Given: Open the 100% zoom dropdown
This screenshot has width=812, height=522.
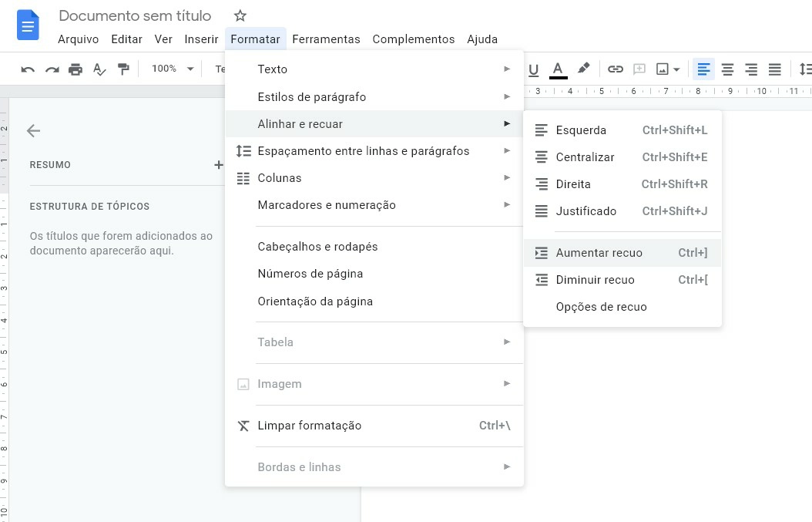Looking at the screenshot, I should (172, 69).
